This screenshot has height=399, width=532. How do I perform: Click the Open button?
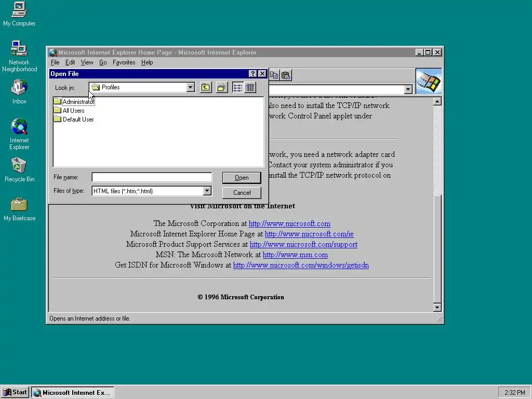click(x=242, y=178)
